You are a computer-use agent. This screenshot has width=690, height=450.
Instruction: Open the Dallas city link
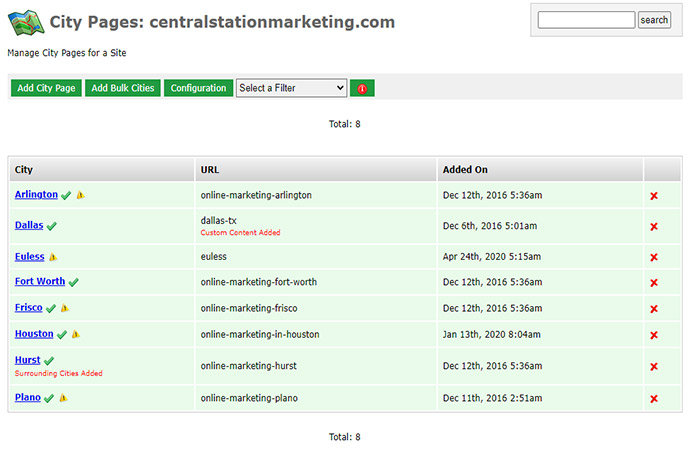29,225
